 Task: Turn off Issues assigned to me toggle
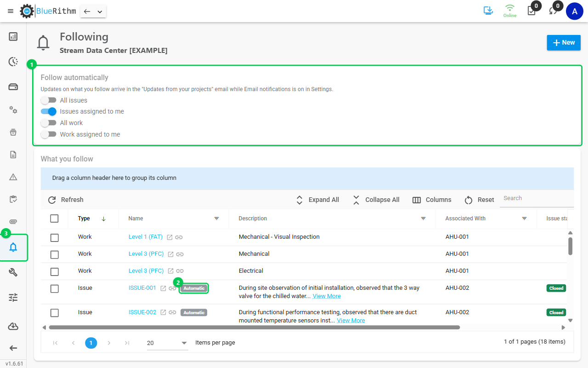point(48,111)
